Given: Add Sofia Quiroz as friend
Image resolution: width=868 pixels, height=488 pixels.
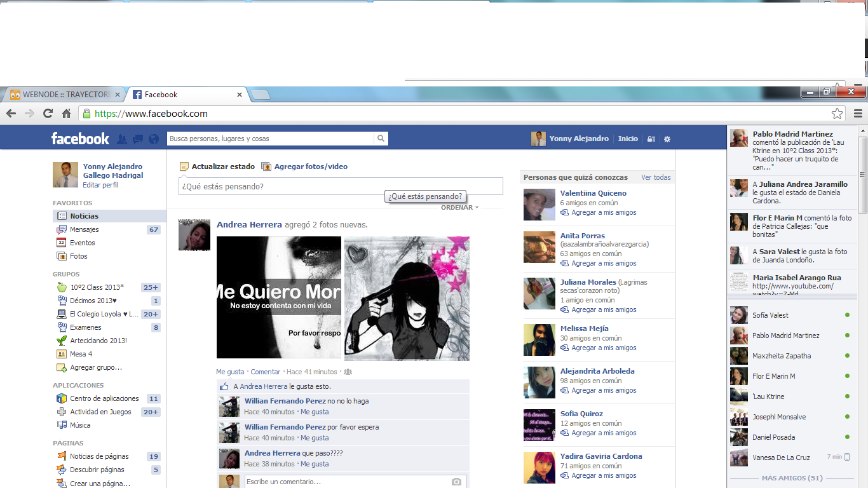Looking at the screenshot, I should pyautogui.click(x=598, y=433).
